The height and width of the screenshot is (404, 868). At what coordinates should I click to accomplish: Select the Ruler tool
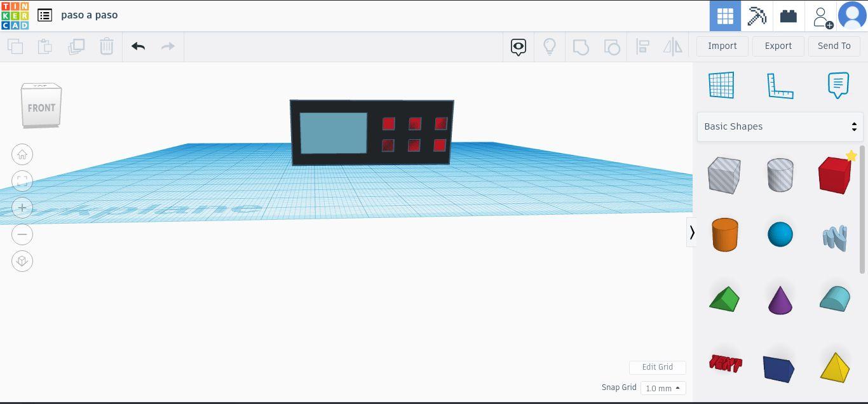pos(780,85)
